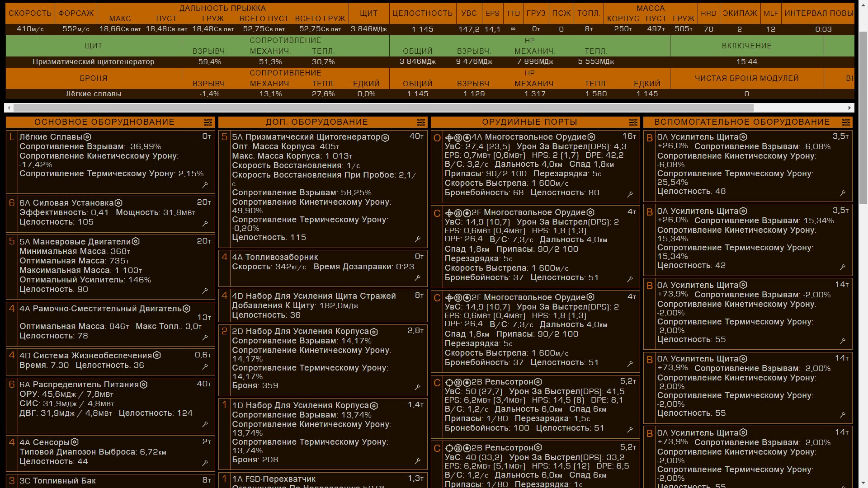This screenshot has width=868, height=488.
Task: Click wrench icon on 4A fuel scoop
Action: coord(418,278)
